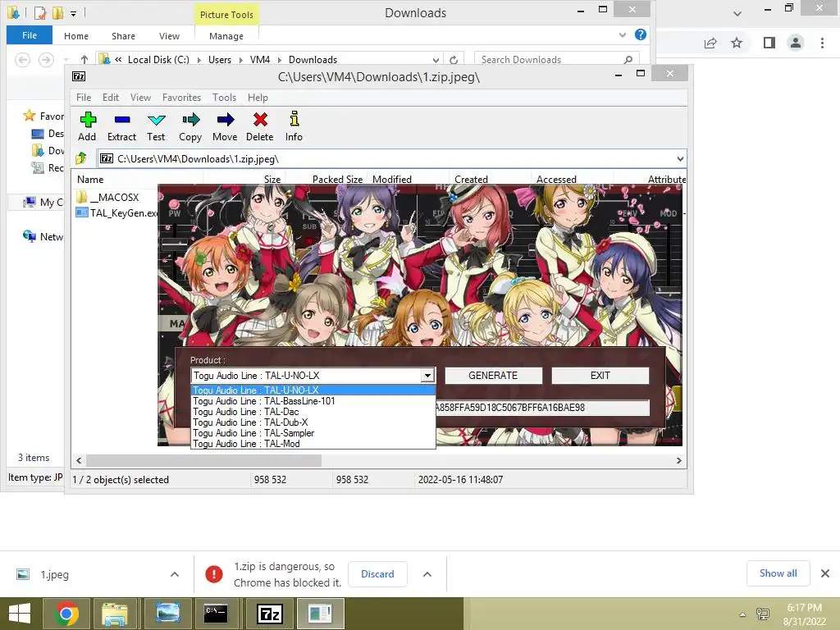
Task: Open Command Prompt taskbar icon
Action: [216, 614]
